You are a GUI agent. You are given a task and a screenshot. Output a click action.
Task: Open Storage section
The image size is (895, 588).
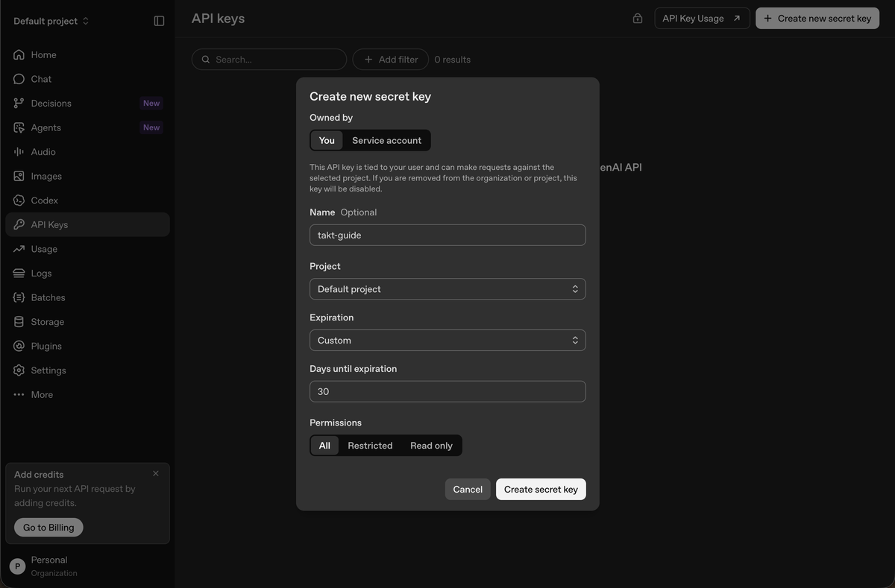[87, 322]
